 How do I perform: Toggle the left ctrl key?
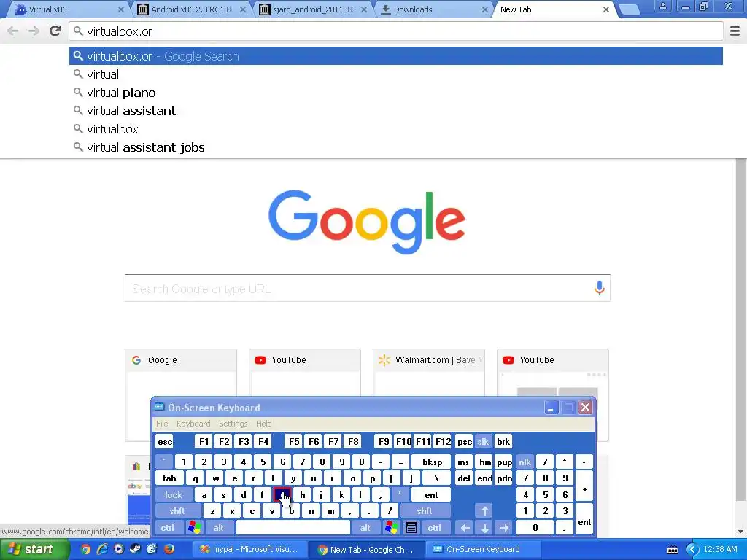tap(167, 528)
